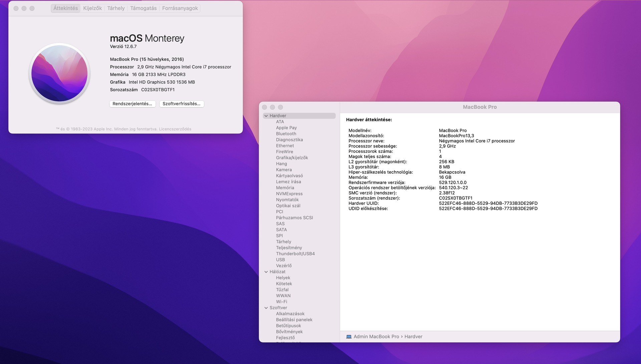Click Hardver in the bottom path bar
641x364 pixels.
[x=413, y=337]
